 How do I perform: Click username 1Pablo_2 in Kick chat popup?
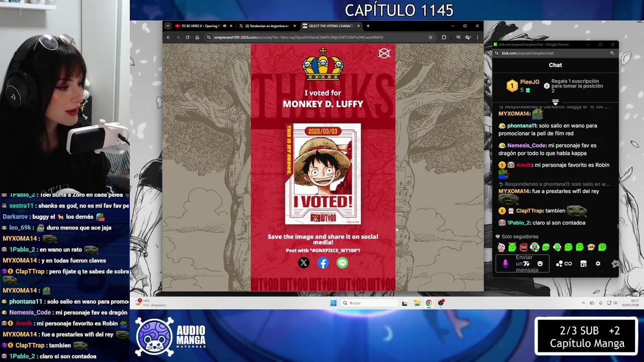[519, 223]
